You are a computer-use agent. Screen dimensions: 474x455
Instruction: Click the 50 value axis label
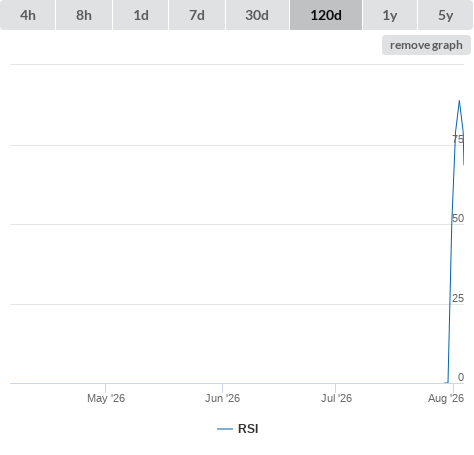[x=458, y=218]
